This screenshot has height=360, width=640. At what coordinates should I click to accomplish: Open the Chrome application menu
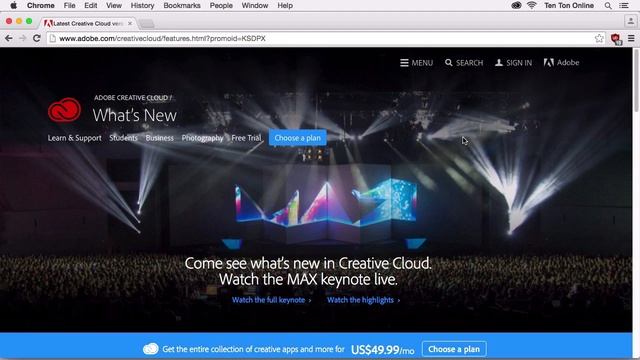click(x=40, y=5)
